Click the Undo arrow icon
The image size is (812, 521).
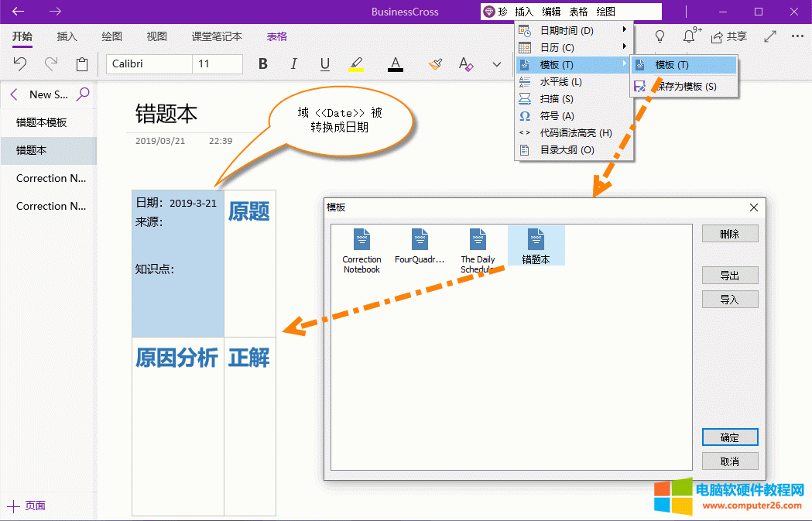click(21, 64)
